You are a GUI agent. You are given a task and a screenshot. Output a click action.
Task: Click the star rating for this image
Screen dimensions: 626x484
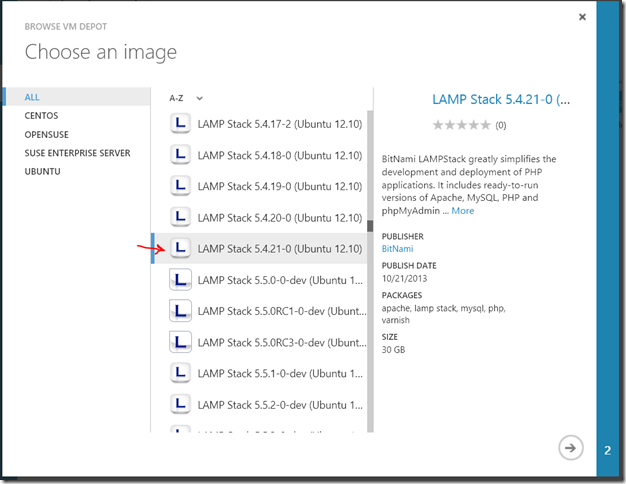[x=462, y=125]
